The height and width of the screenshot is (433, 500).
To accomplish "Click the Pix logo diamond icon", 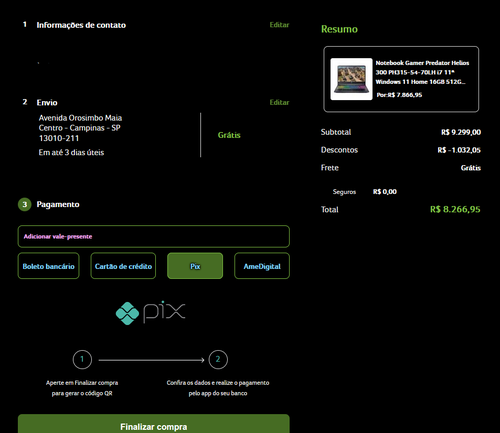I will (x=127, y=313).
